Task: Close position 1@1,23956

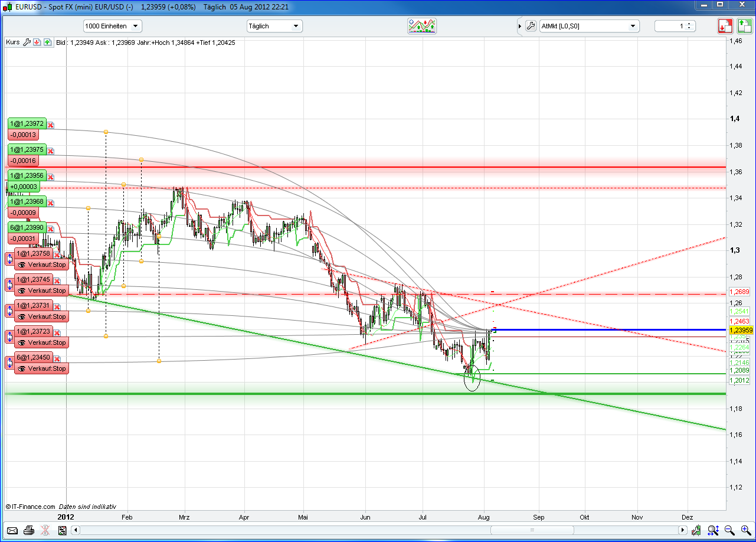Action: [51, 177]
